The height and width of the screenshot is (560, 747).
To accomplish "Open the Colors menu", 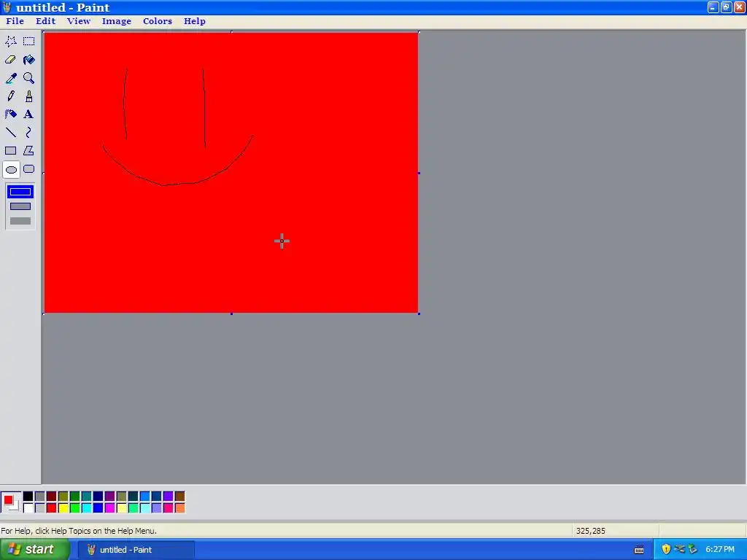I will pyautogui.click(x=158, y=21).
